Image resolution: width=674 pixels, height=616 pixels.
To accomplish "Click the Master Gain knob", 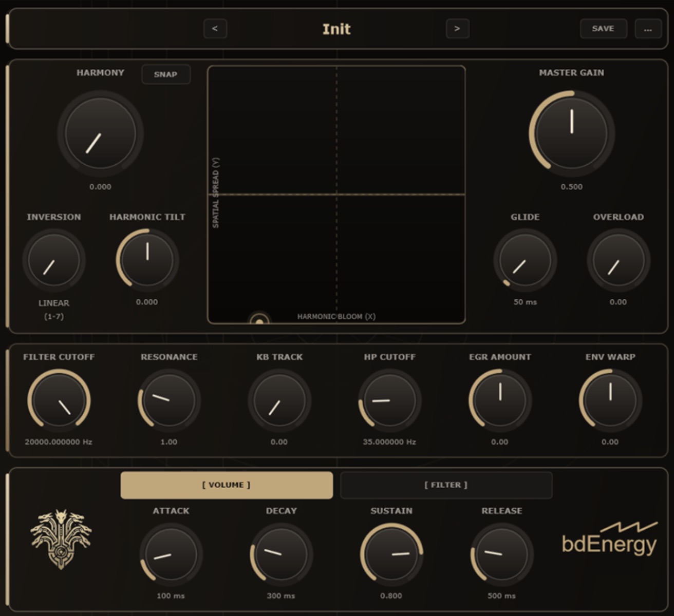I will coord(572,133).
